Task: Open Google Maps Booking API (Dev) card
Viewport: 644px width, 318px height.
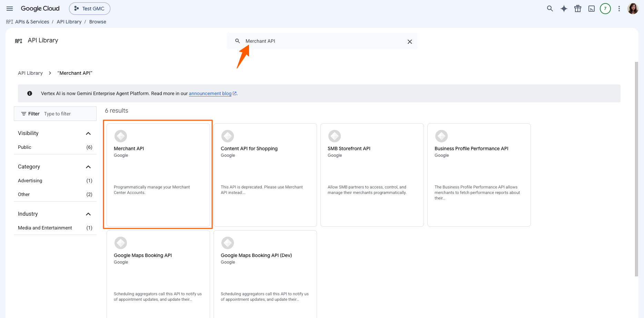Action: click(265, 274)
